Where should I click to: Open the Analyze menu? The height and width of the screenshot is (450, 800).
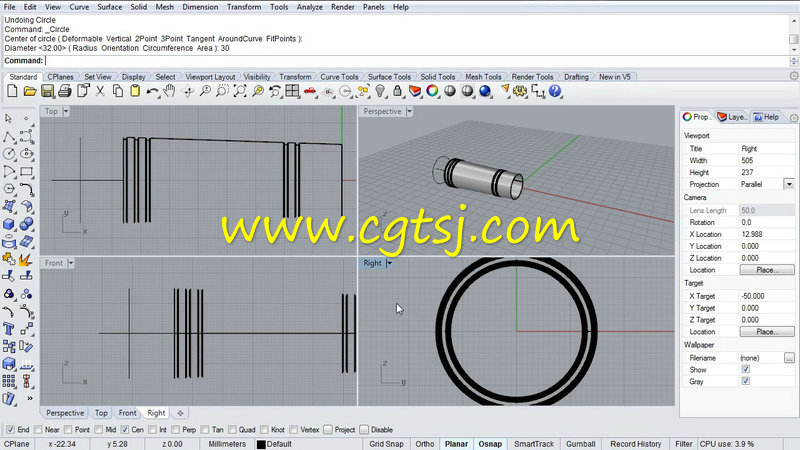(x=309, y=7)
